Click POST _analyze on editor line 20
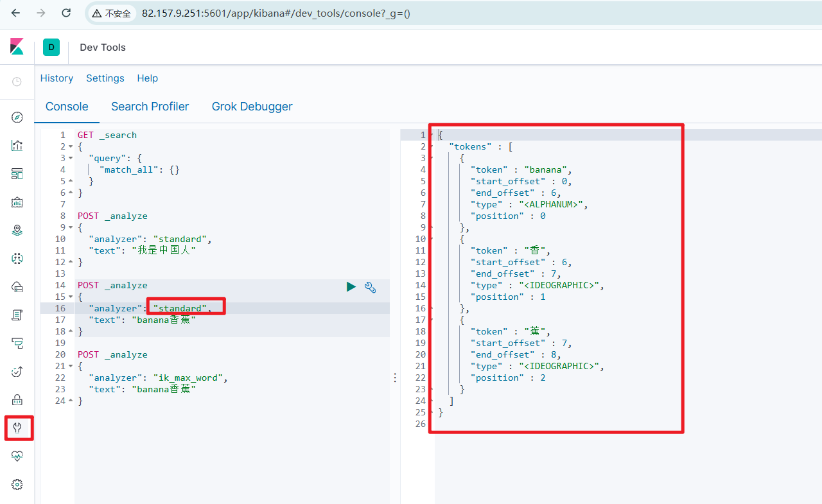 [112, 354]
